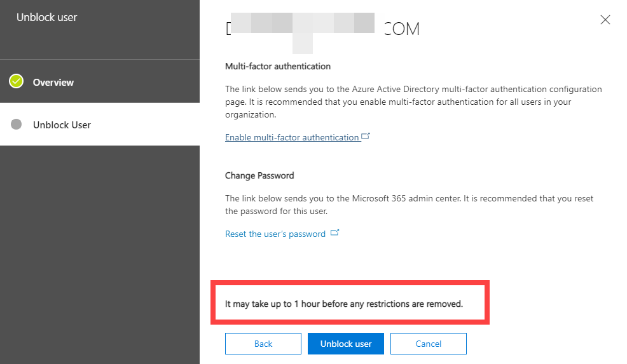Image resolution: width=627 pixels, height=364 pixels.
Task: Go back using the Back button
Action: [263, 344]
